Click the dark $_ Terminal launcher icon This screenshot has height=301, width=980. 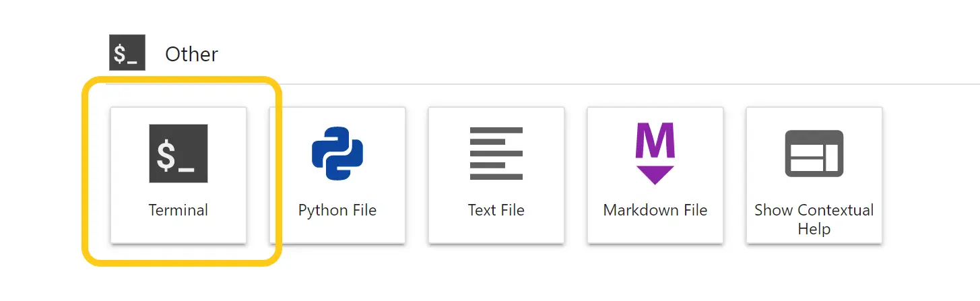[x=178, y=154]
